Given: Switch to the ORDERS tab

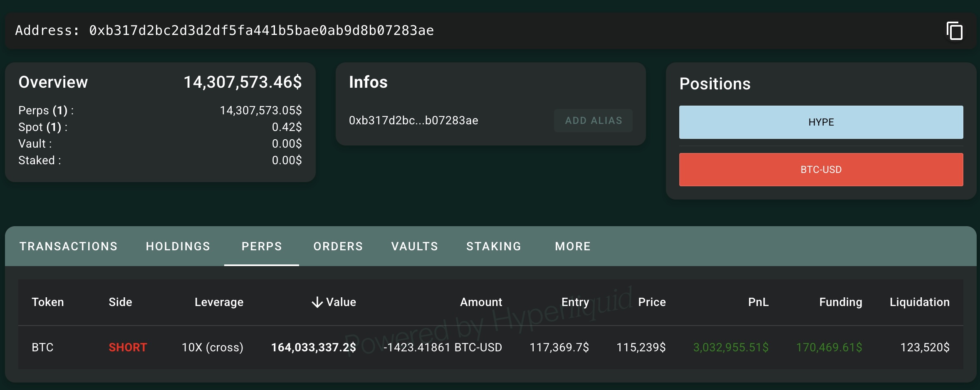Looking at the screenshot, I should (x=338, y=246).
